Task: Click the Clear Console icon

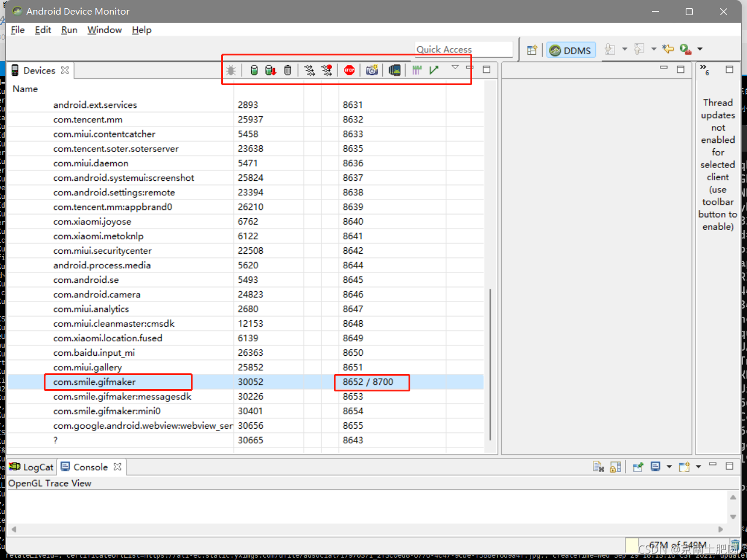Action: 598,467
